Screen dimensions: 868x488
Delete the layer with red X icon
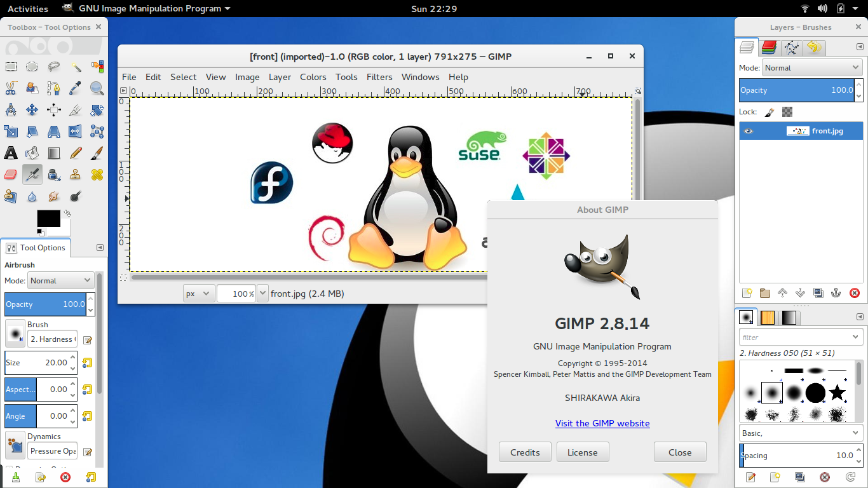tap(854, 293)
